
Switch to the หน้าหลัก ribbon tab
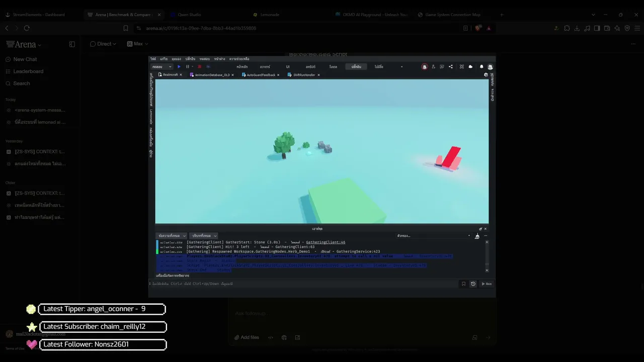[242, 66]
